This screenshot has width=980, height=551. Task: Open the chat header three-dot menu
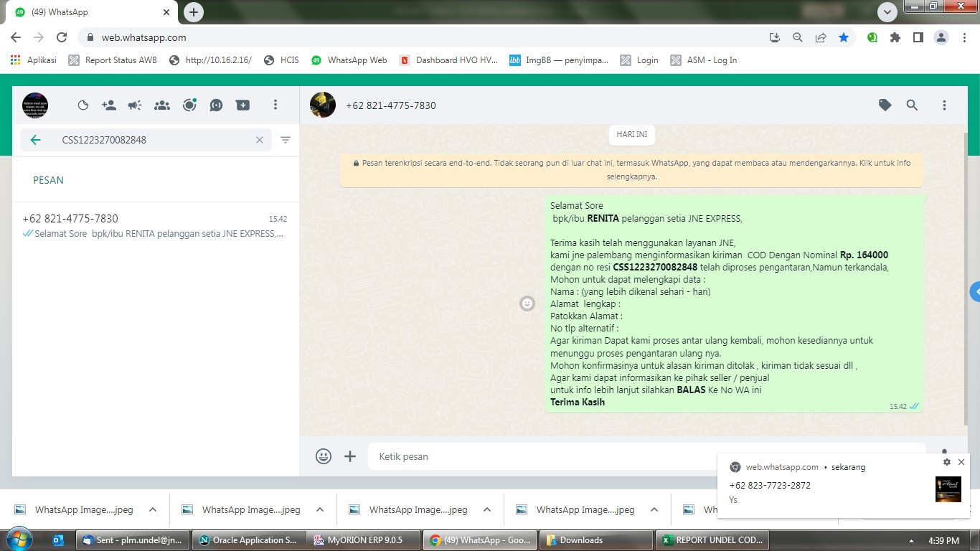click(944, 105)
